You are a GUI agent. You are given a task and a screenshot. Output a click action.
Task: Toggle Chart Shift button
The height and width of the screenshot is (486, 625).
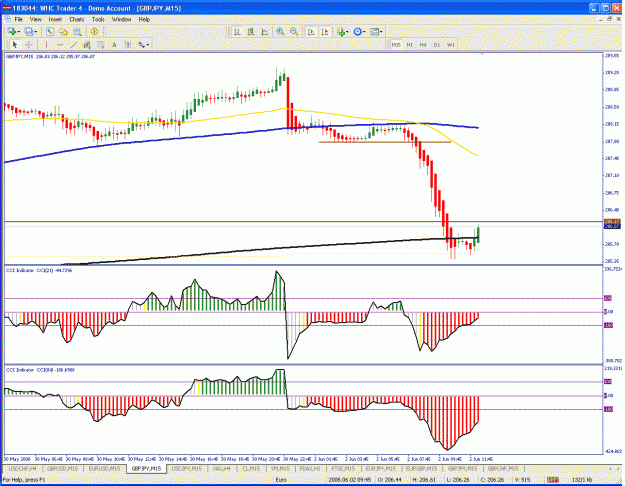[x=325, y=31]
